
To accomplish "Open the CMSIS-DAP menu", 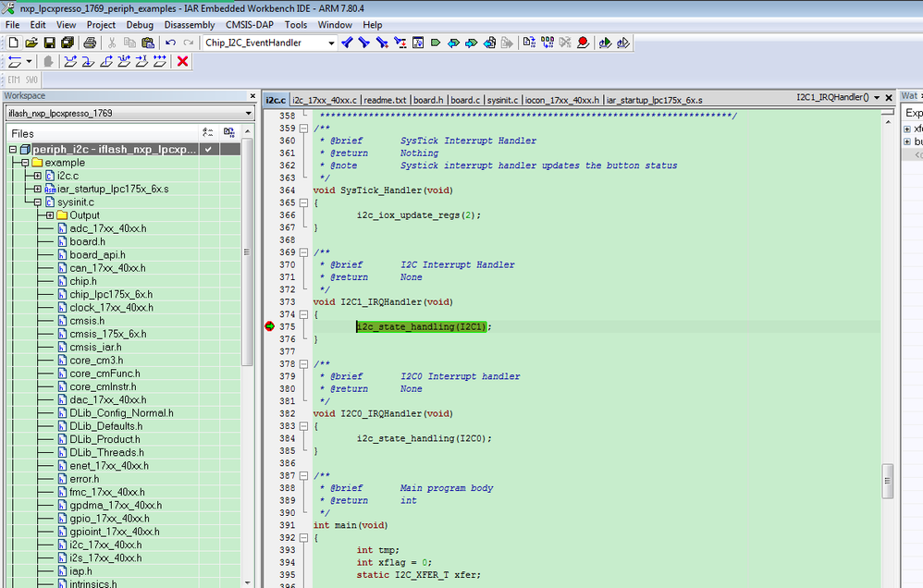I will click(x=251, y=25).
